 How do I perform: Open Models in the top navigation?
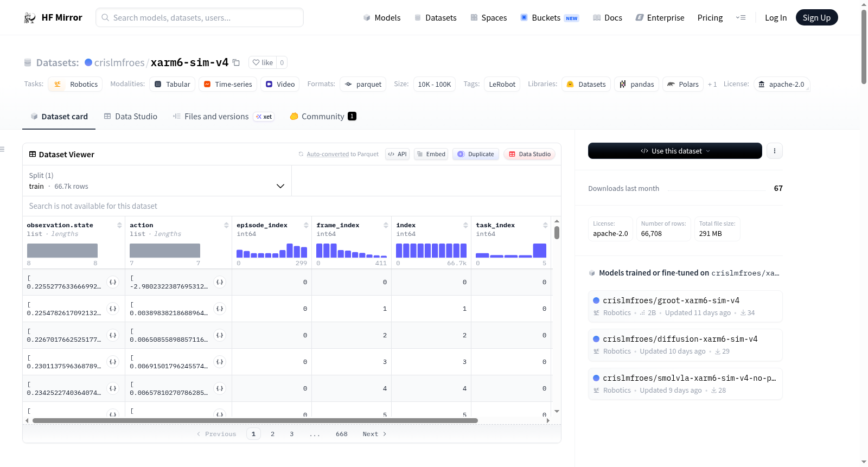382,17
